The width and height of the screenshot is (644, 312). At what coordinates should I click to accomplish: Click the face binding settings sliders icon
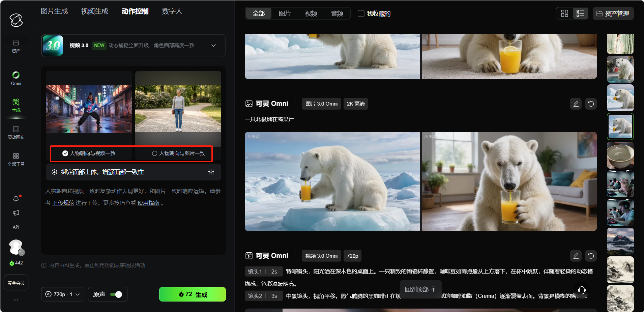click(211, 172)
